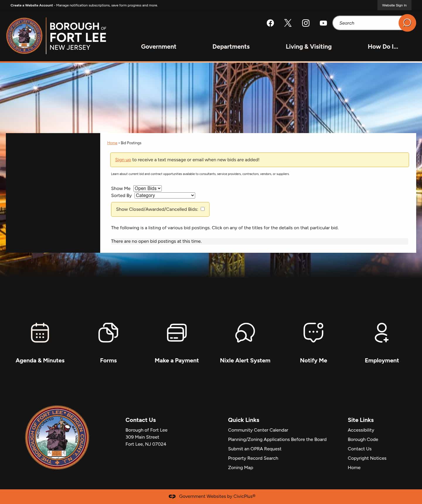Click the Borough seal logo in header
The height and width of the screenshot is (504, 422).
tap(24, 36)
